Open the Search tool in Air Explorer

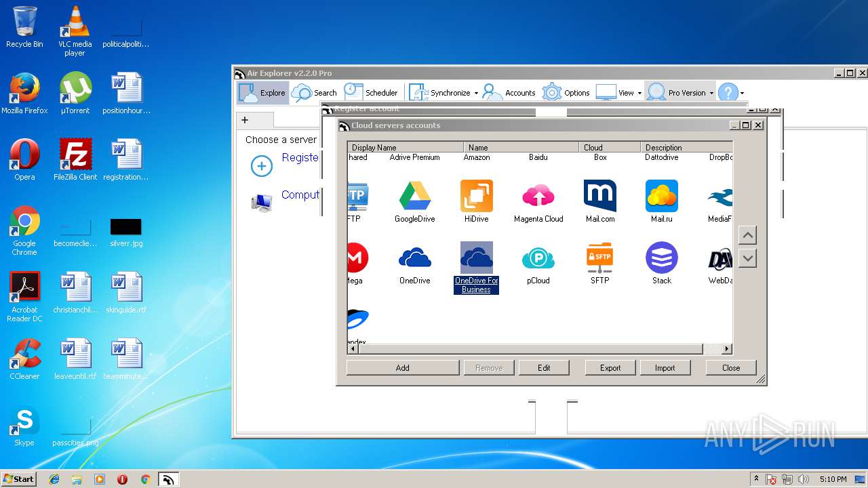click(315, 93)
